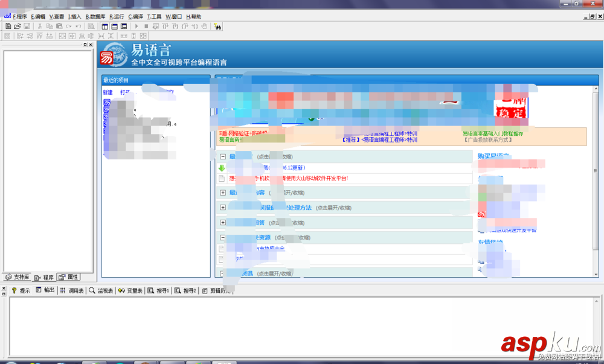This screenshot has width=604, height=364.
Task: Open the B.数据库 menu
Action: click(x=95, y=16)
